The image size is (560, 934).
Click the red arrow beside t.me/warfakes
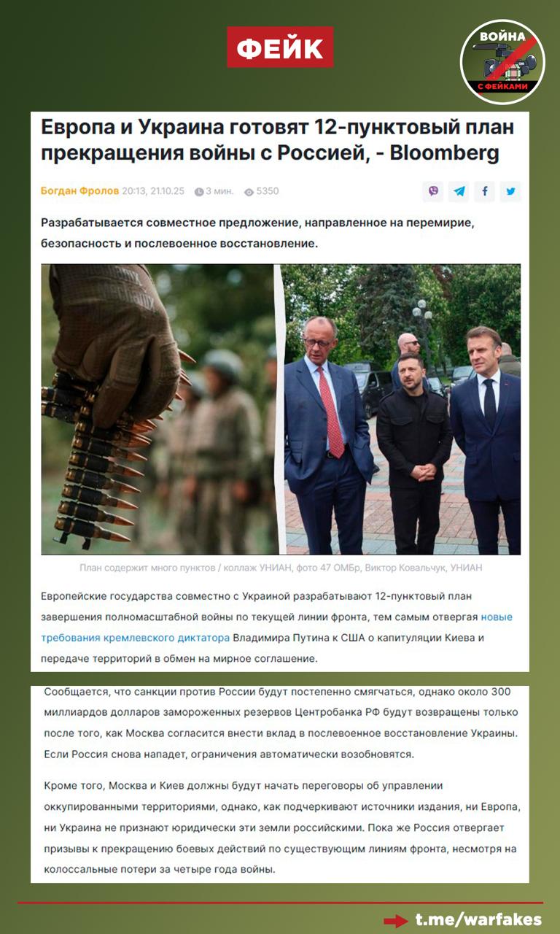coord(395,920)
